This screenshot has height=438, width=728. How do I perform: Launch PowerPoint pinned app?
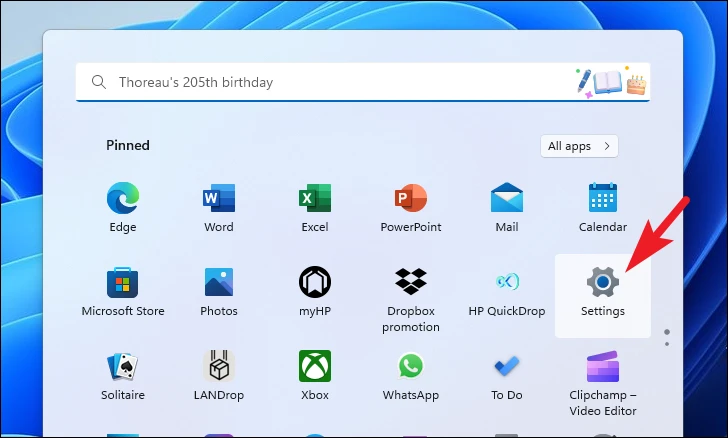(411, 207)
